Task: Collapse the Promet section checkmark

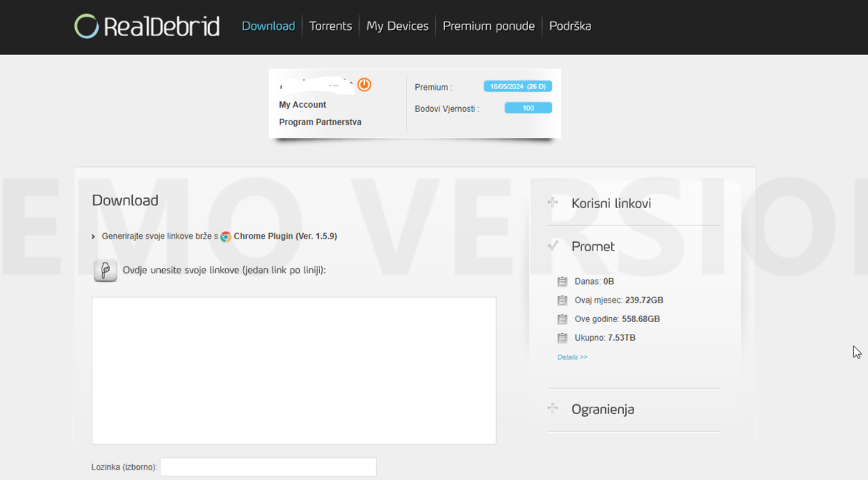Action: (x=553, y=246)
